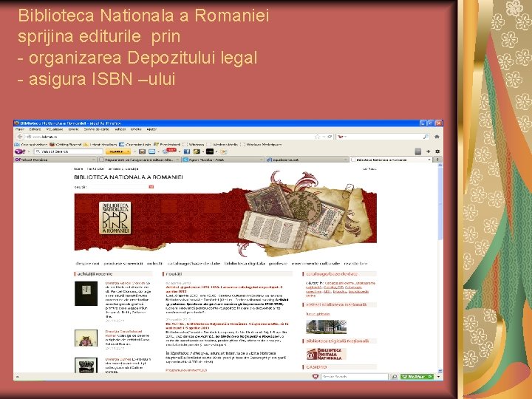Select the Biblioteca Nationala a Romaniei tab

pos(391,160)
